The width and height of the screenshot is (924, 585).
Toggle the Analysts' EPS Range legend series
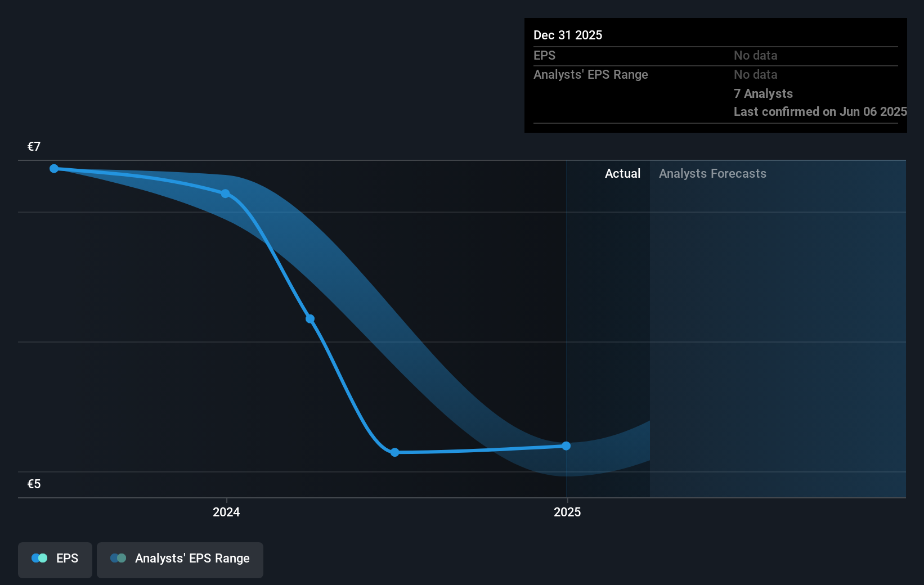[x=180, y=560]
